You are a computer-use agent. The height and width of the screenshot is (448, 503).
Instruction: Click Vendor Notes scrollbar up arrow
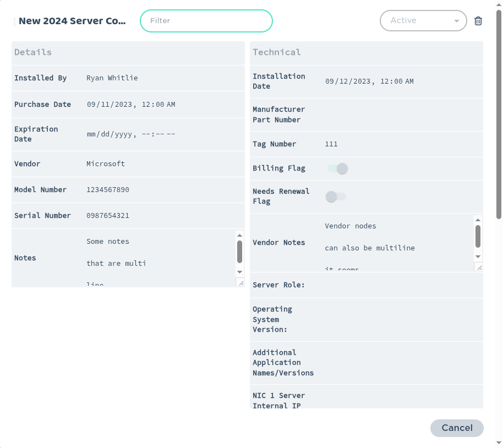[478, 220]
